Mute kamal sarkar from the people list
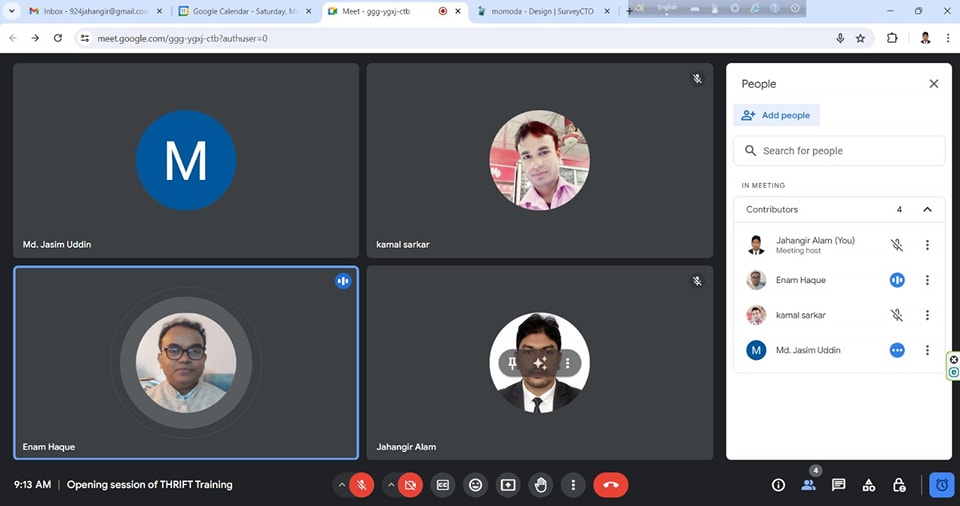The height and width of the screenshot is (506, 960). (x=897, y=315)
